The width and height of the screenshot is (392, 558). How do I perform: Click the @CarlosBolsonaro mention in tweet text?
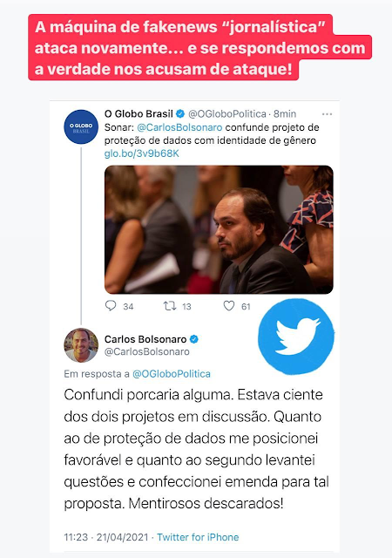(x=179, y=127)
